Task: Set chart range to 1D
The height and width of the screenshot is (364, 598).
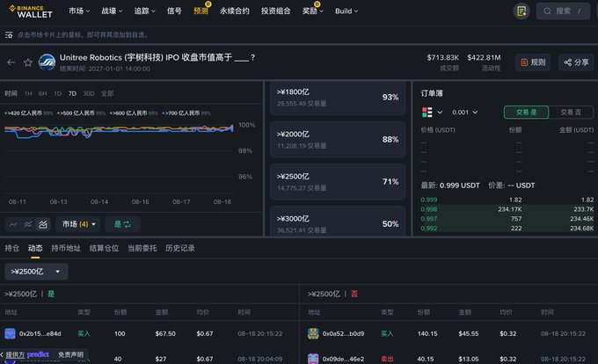Action: tap(57, 93)
